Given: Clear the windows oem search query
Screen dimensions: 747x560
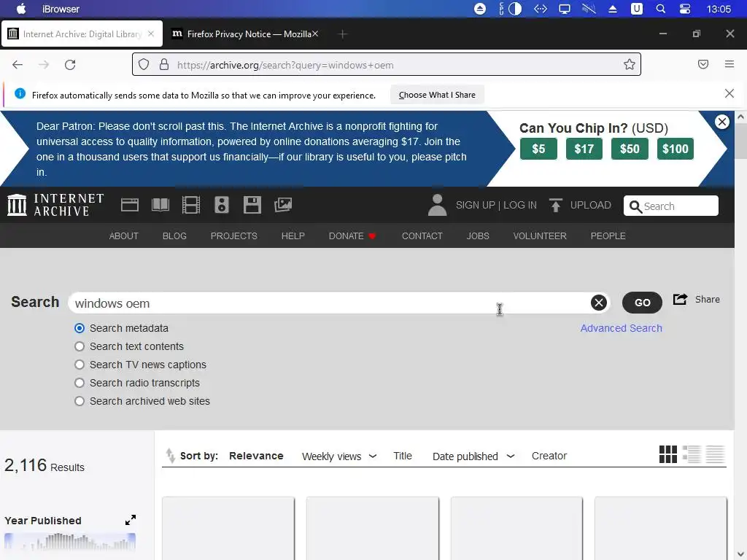Looking at the screenshot, I should [x=599, y=303].
